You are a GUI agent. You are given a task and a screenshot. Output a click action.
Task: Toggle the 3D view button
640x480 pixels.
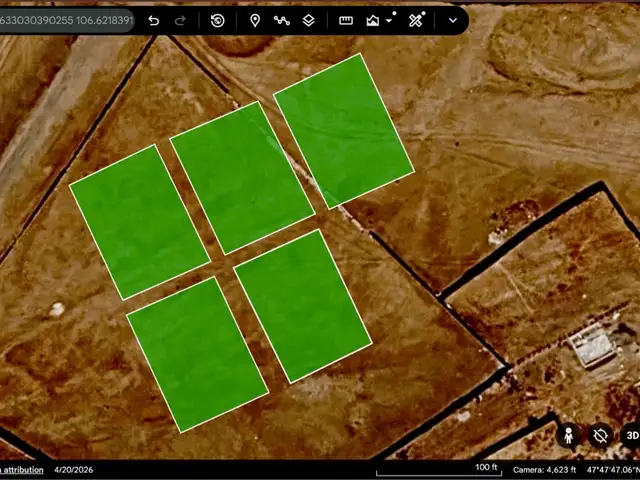pyautogui.click(x=631, y=435)
